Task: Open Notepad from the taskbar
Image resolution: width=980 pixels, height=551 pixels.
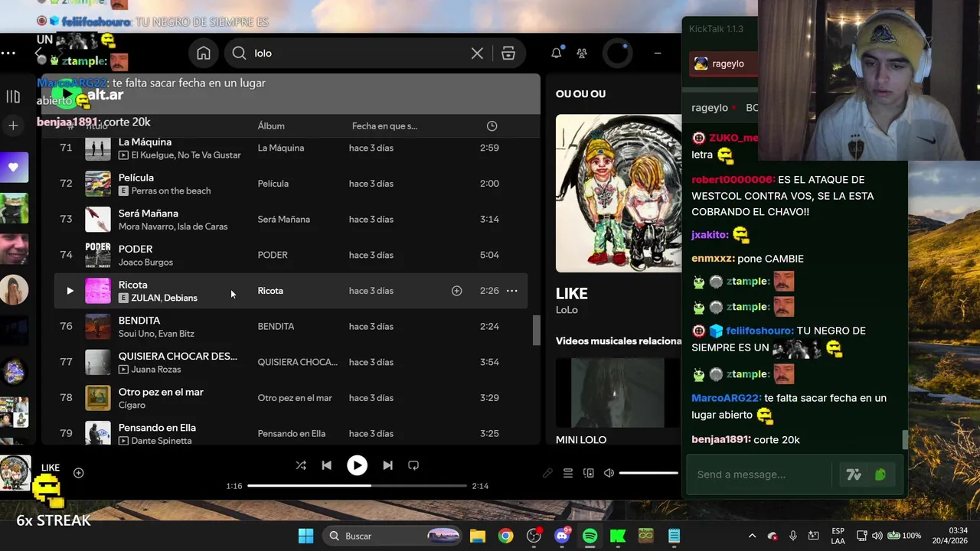Action: click(x=674, y=536)
